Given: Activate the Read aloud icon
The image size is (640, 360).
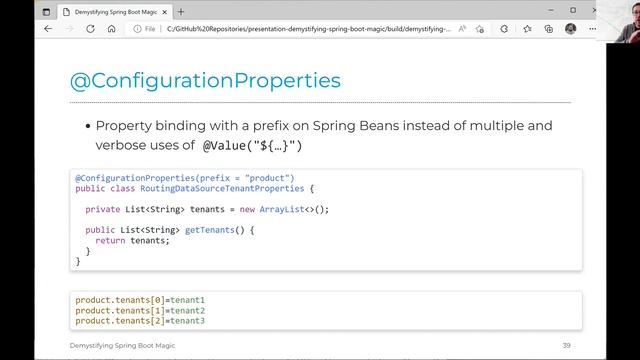Looking at the screenshot, I should (x=462, y=29).
